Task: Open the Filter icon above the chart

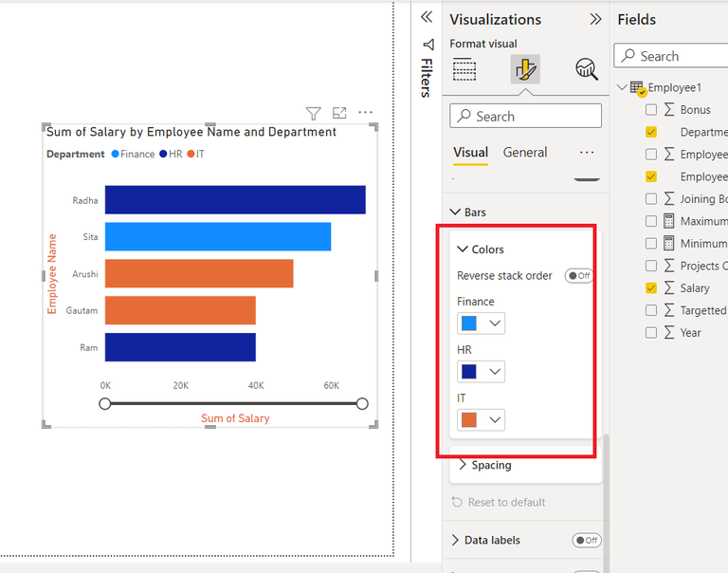Action: [314, 114]
